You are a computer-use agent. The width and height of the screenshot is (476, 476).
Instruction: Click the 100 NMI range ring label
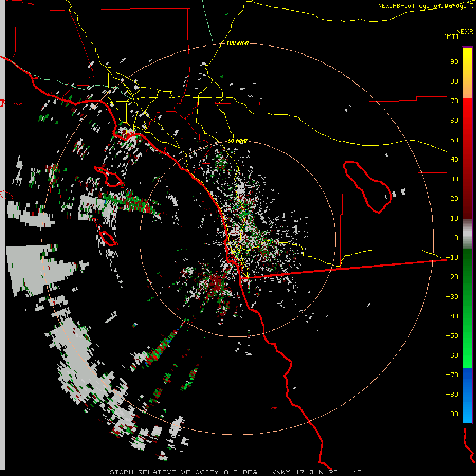click(237, 43)
